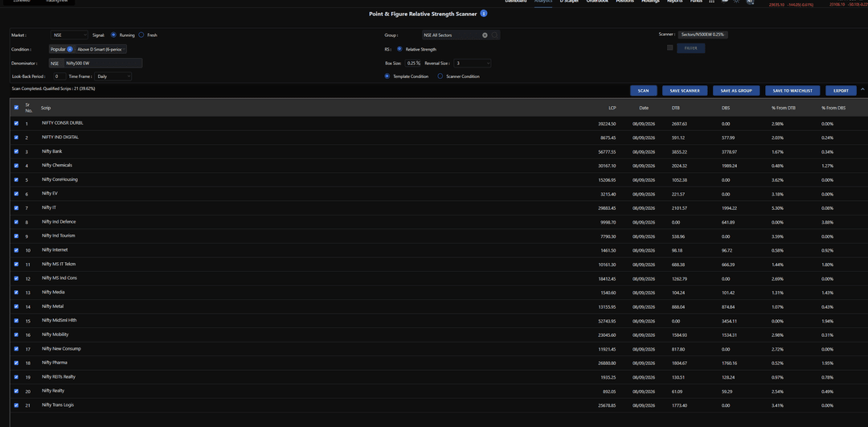Switch to the Analytics tab
The width and height of the screenshot is (868, 427).
point(542,2)
